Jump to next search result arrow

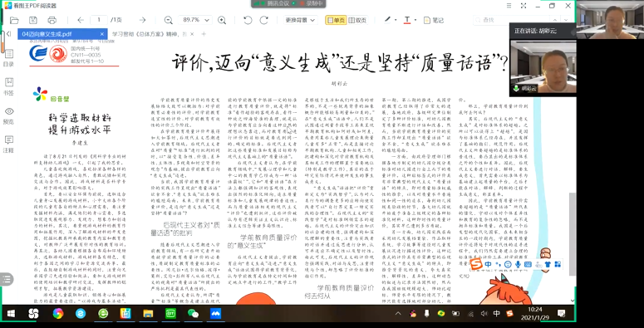coord(567,20)
